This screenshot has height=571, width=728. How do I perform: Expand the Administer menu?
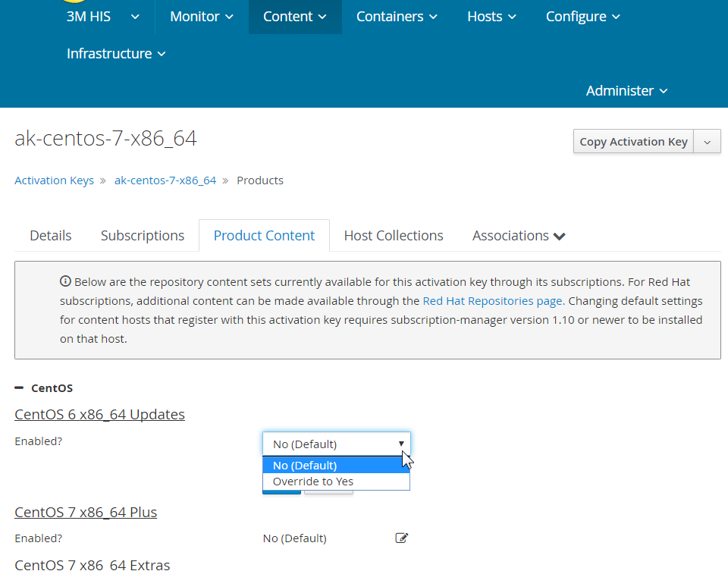point(626,90)
